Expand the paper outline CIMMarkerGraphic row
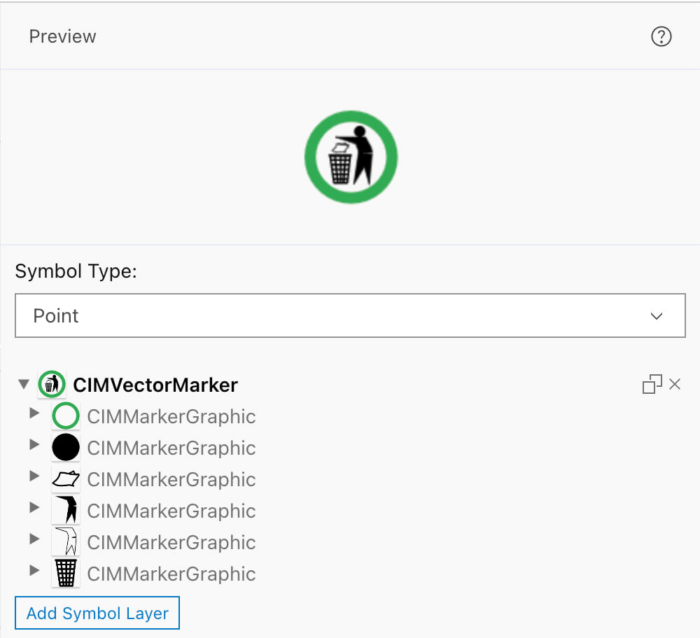Image resolution: width=700 pixels, height=638 pixels. [x=35, y=475]
